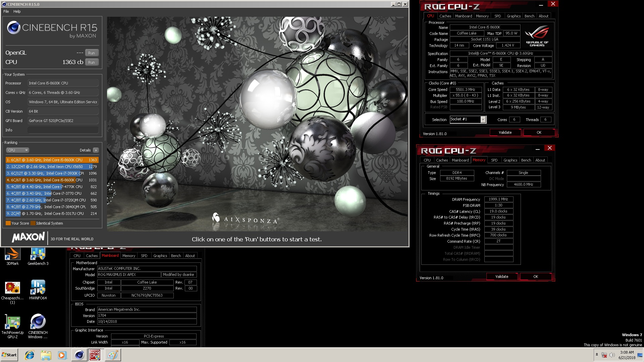Select ranking row Intel Core i5-8600K 1363
The height and width of the screenshot is (362, 644).
[x=52, y=160]
